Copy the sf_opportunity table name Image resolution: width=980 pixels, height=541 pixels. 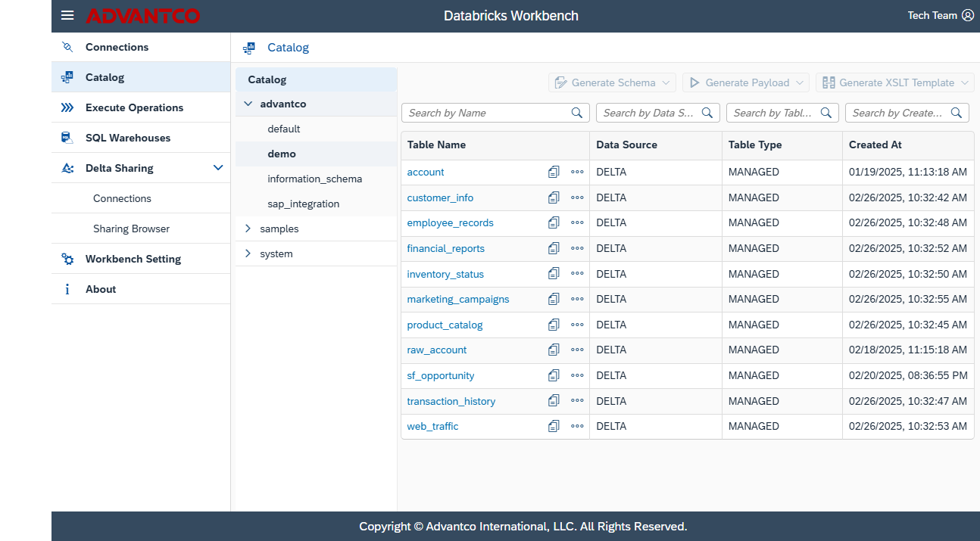click(x=554, y=375)
